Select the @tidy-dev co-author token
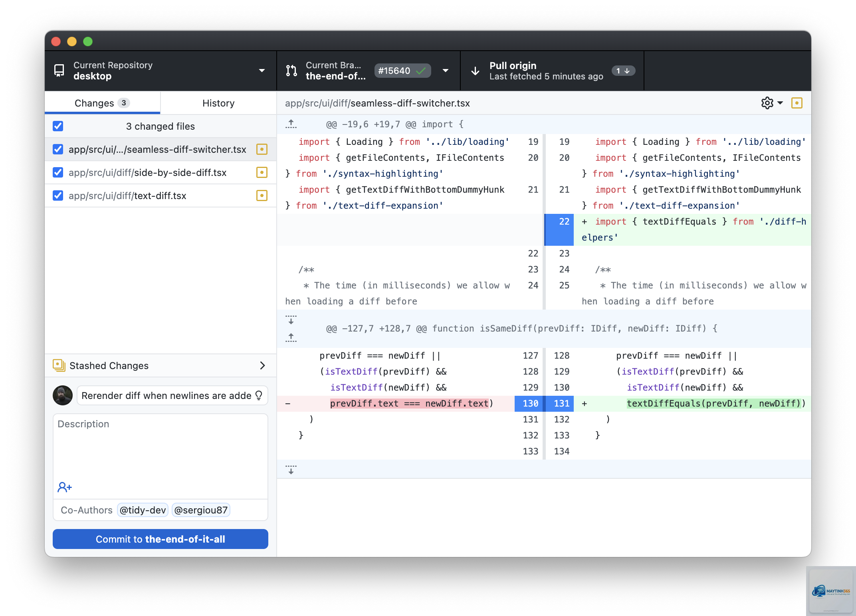Screen dimensions: 856x616 tap(143, 510)
